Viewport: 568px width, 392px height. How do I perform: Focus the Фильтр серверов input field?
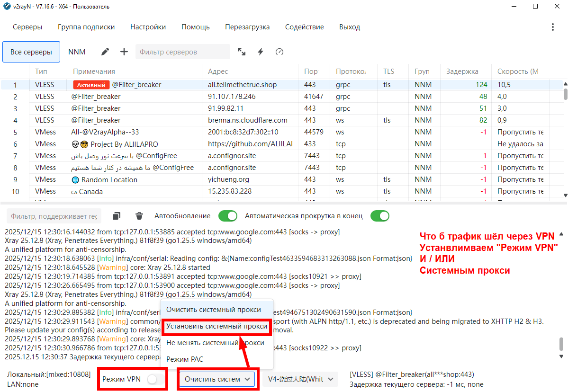tap(182, 52)
